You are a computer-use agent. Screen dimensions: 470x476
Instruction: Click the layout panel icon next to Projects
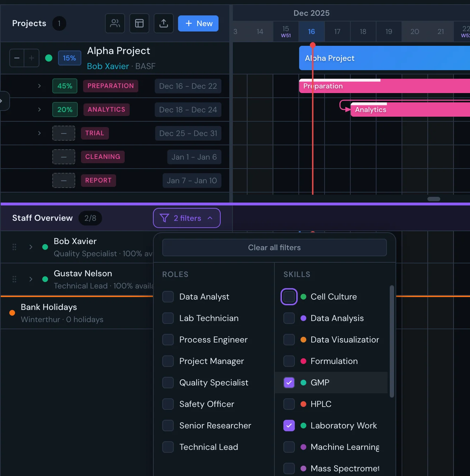139,23
